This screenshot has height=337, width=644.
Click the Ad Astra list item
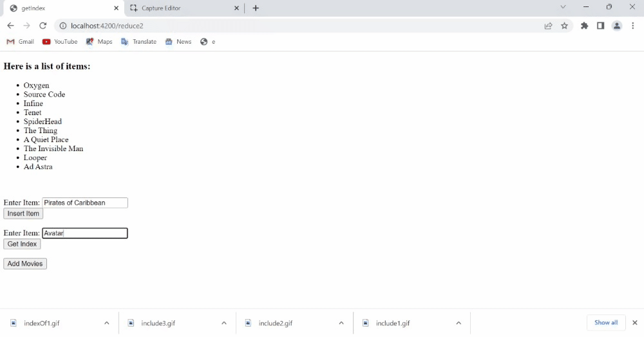pyautogui.click(x=38, y=167)
